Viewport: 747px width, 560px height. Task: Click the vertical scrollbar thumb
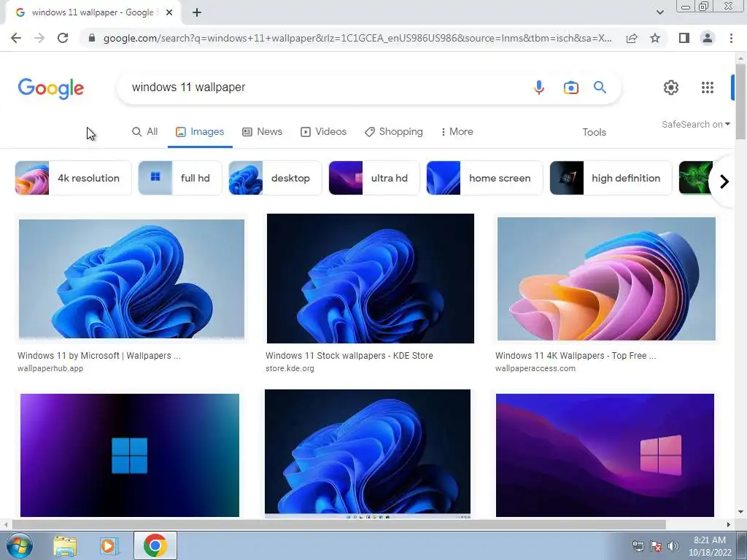click(740, 101)
